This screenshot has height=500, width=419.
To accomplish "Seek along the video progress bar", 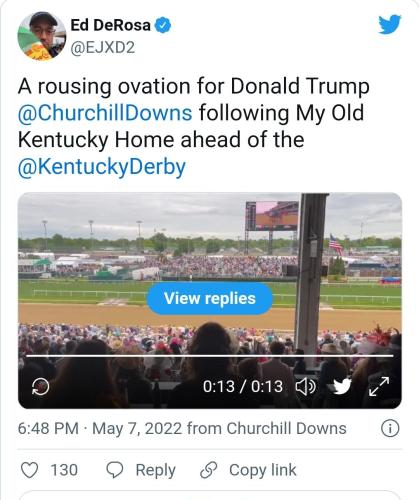I will (210, 356).
